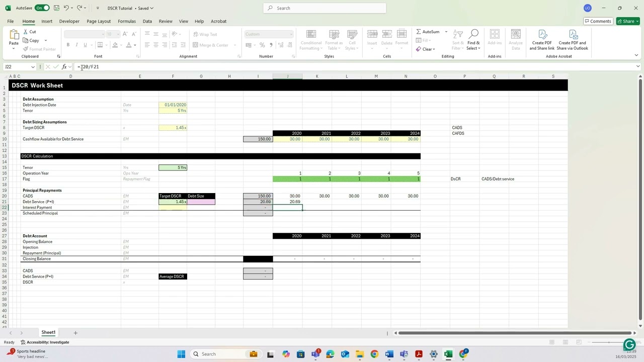Viewport: 644px width, 362px height.
Task: Click the Copy command
Action: [31, 40]
